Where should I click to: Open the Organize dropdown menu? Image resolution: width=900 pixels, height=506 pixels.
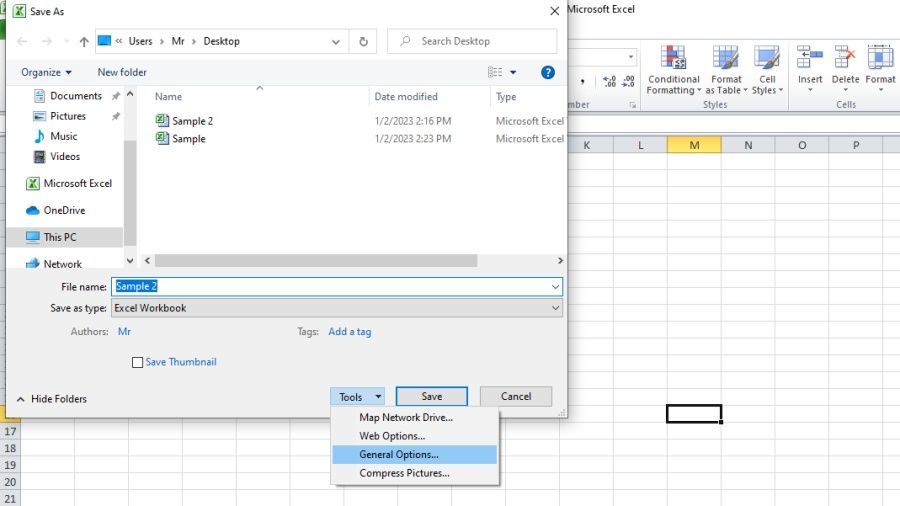point(46,72)
